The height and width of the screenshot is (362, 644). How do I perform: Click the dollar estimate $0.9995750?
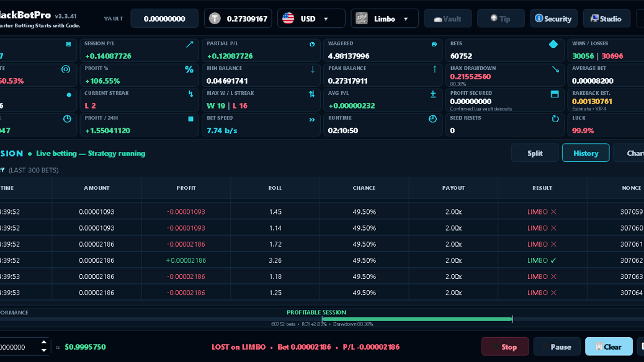pos(85,347)
